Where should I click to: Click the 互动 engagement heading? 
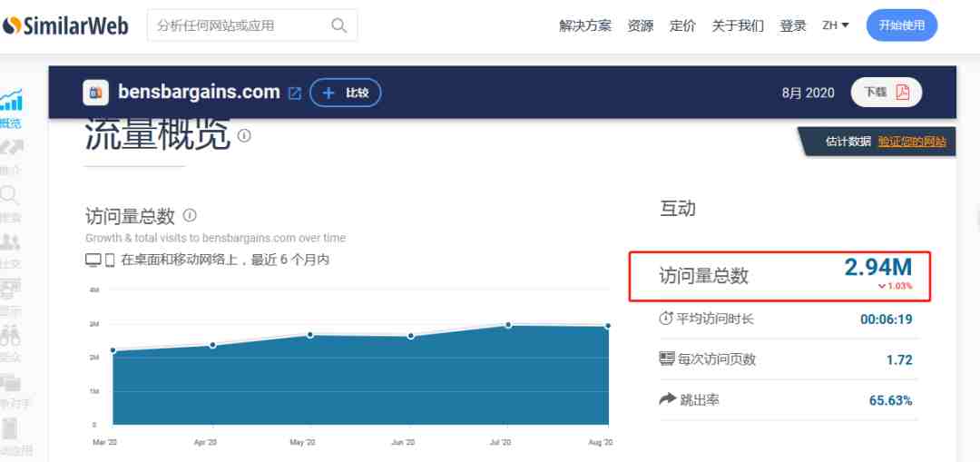tap(678, 209)
